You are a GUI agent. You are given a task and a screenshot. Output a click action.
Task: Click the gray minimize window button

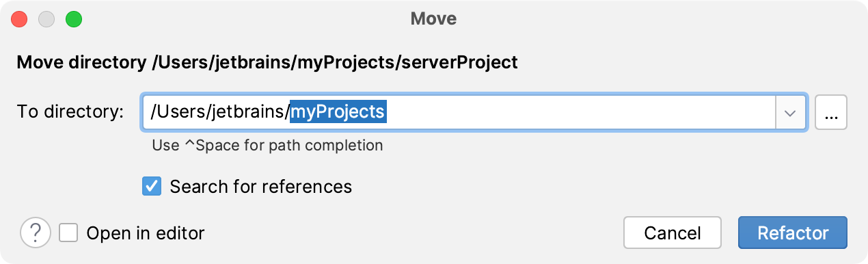pos(46,18)
